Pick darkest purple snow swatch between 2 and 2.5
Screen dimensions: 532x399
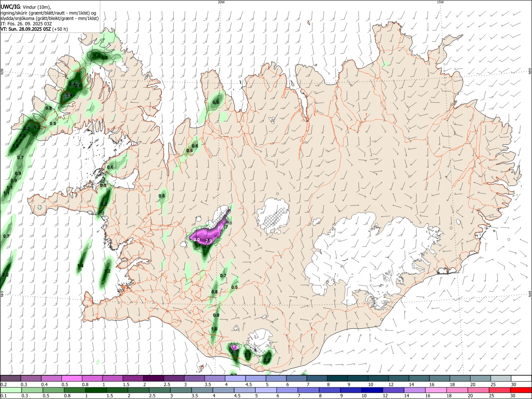(x=153, y=378)
